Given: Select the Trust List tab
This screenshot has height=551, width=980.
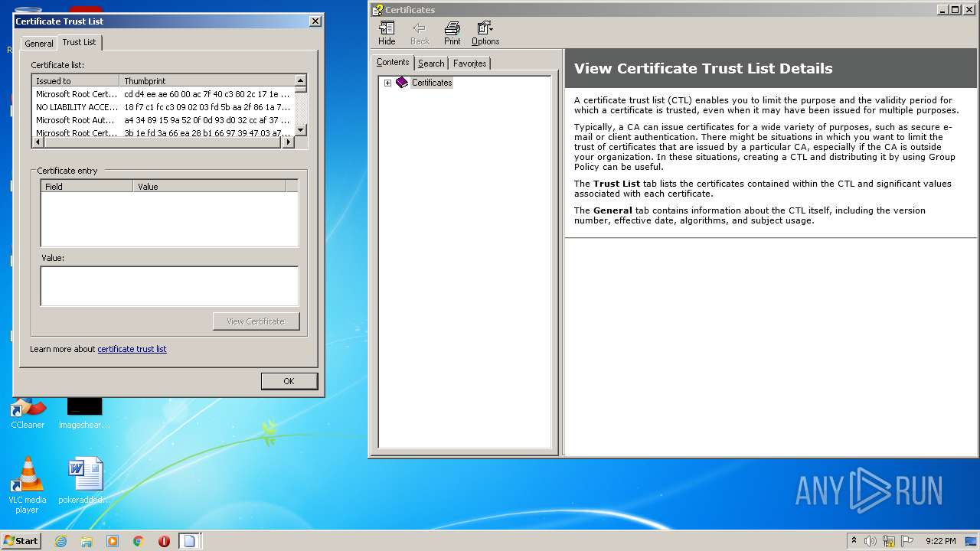Looking at the screenshot, I should pos(79,42).
